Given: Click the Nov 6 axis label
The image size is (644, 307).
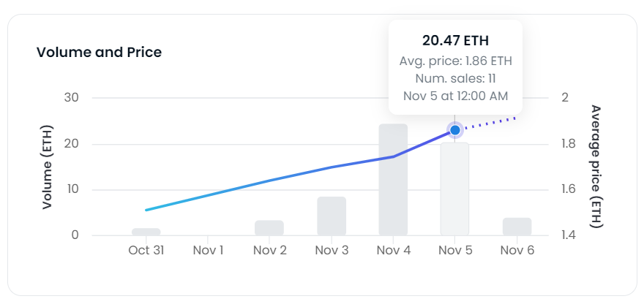Looking at the screenshot, I should (x=517, y=251).
